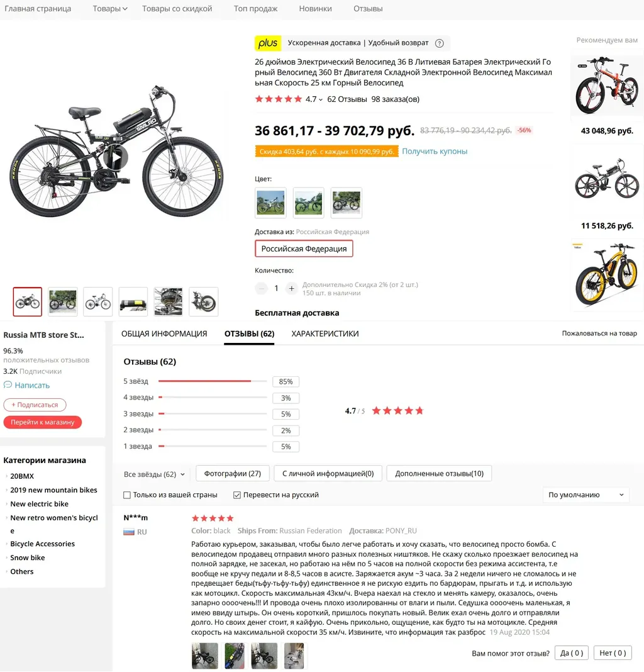Click the chat icon beside Написать
This screenshot has height=672, width=644.
pyautogui.click(x=8, y=385)
